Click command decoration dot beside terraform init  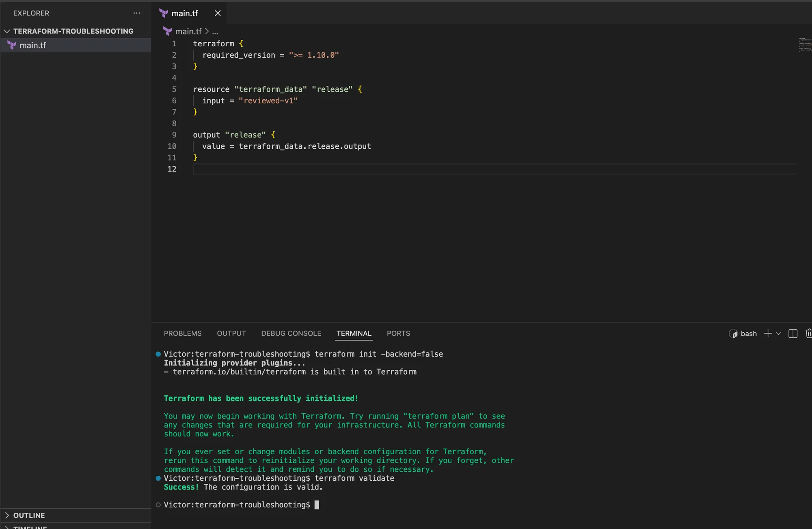[x=158, y=354]
